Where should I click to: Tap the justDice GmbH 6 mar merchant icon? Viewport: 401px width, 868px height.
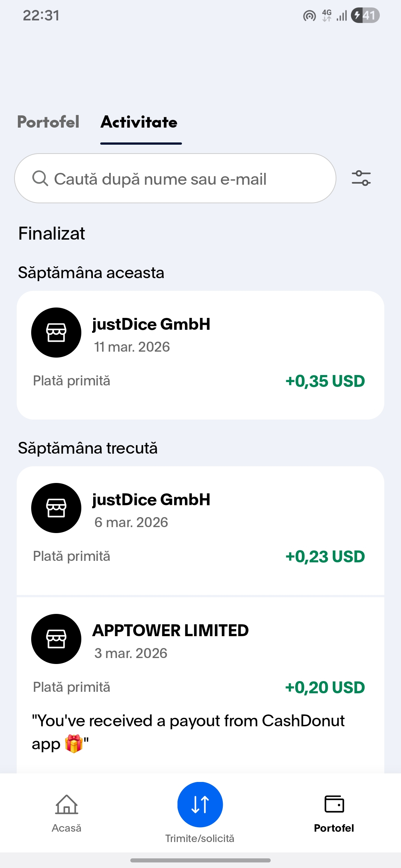tap(56, 508)
